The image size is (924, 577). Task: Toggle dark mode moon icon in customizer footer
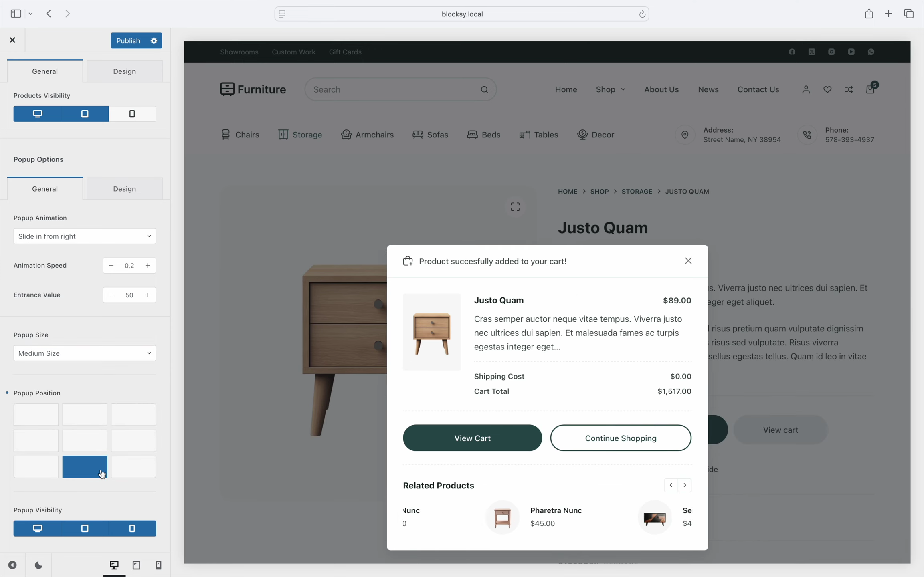(x=38, y=565)
